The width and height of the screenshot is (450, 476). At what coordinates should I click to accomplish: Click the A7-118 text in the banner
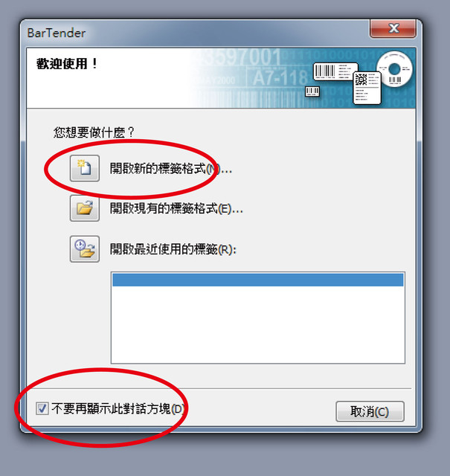click(280, 77)
